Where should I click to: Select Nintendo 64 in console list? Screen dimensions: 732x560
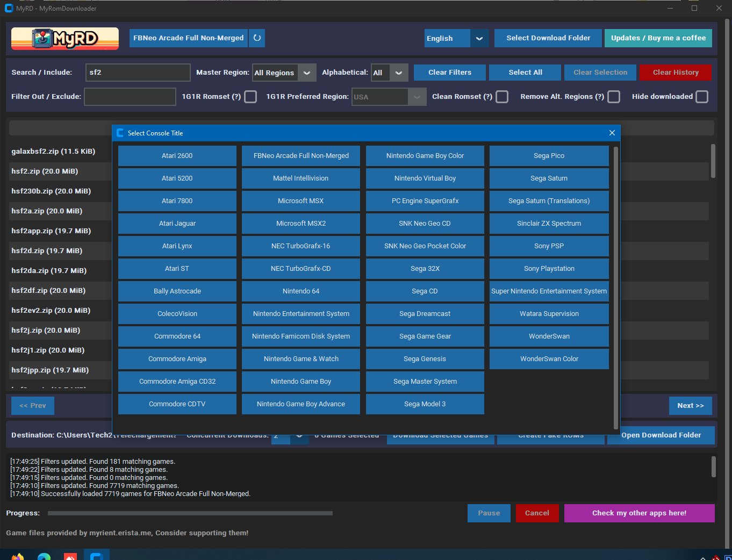click(x=300, y=291)
